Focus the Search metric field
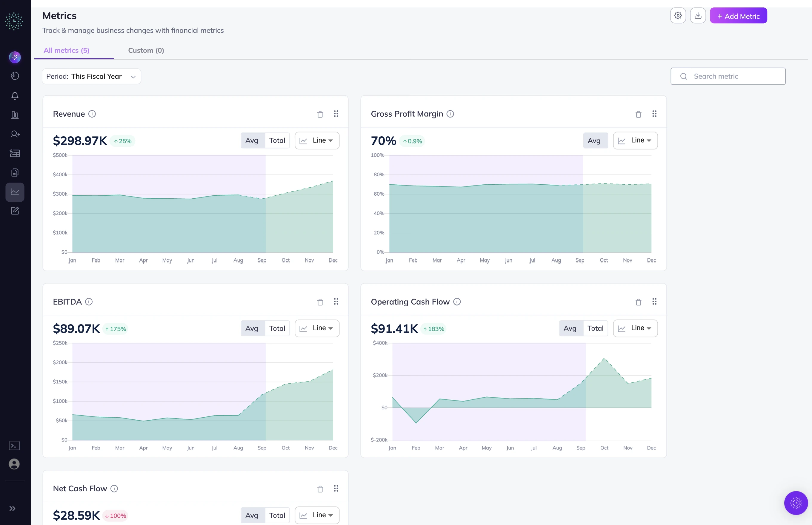 coord(728,76)
